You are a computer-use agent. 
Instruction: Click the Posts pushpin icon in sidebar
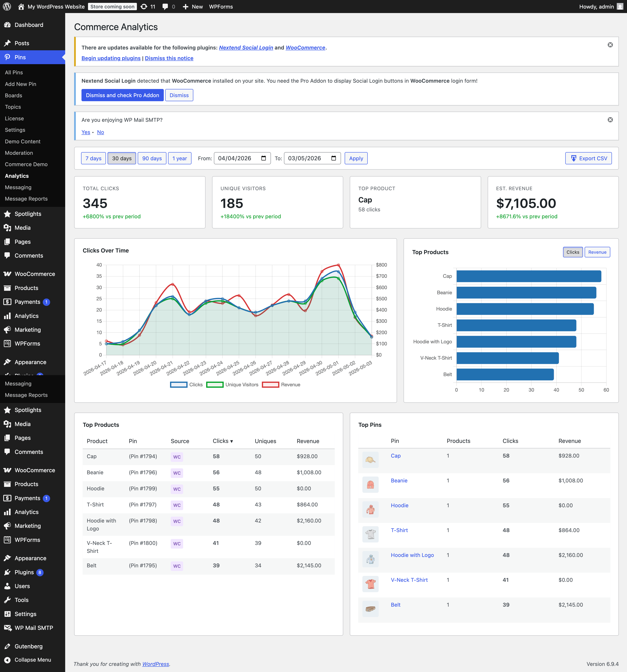[x=8, y=43]
